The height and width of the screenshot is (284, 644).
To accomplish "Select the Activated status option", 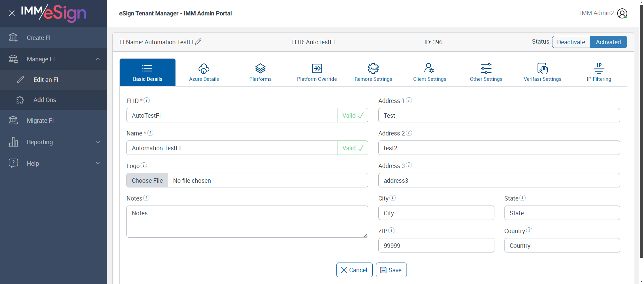I will click(608, 42).
